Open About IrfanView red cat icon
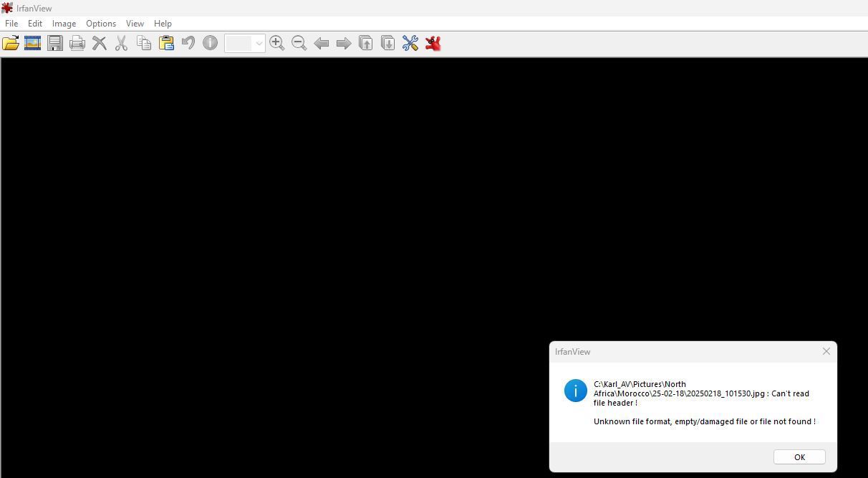 [x=433, y=43]
